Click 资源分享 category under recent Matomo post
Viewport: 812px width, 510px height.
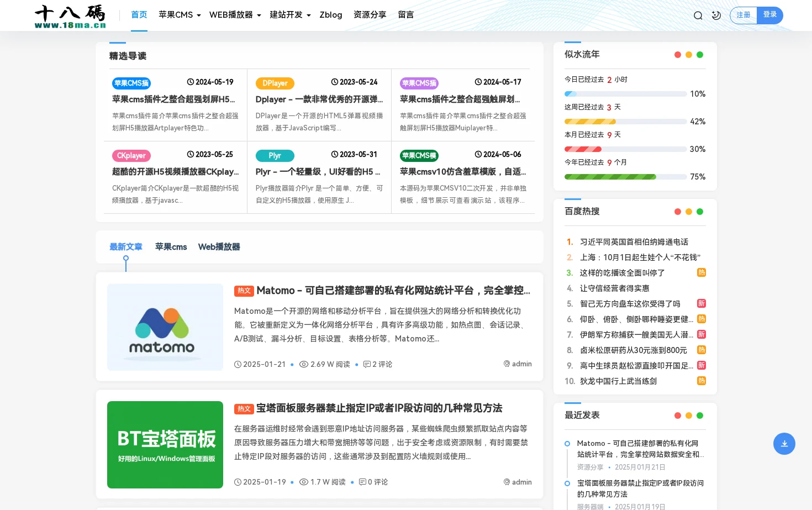(590, 467)
